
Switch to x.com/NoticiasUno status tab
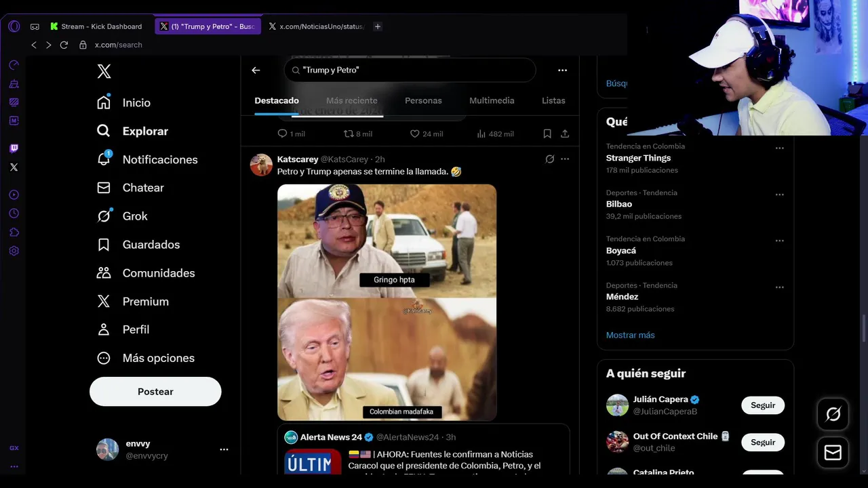pyautogui.click(x=316, y=26)
